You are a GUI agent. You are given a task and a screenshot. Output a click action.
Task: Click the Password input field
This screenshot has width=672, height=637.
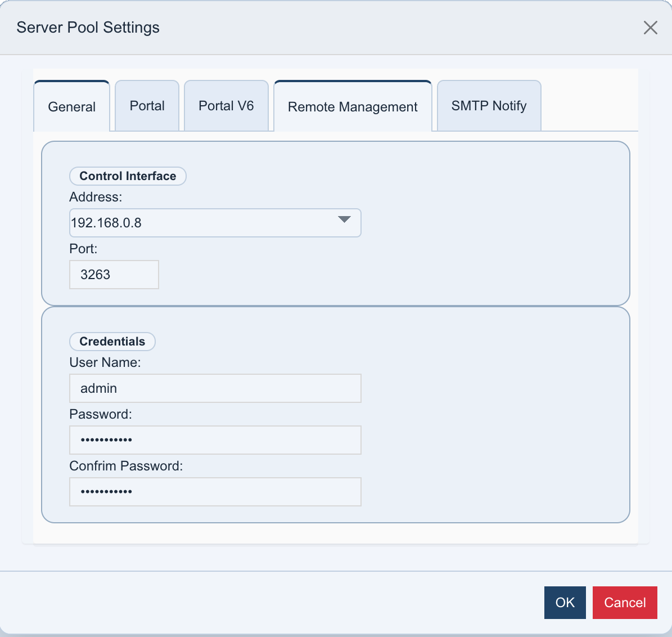[215, 440]
